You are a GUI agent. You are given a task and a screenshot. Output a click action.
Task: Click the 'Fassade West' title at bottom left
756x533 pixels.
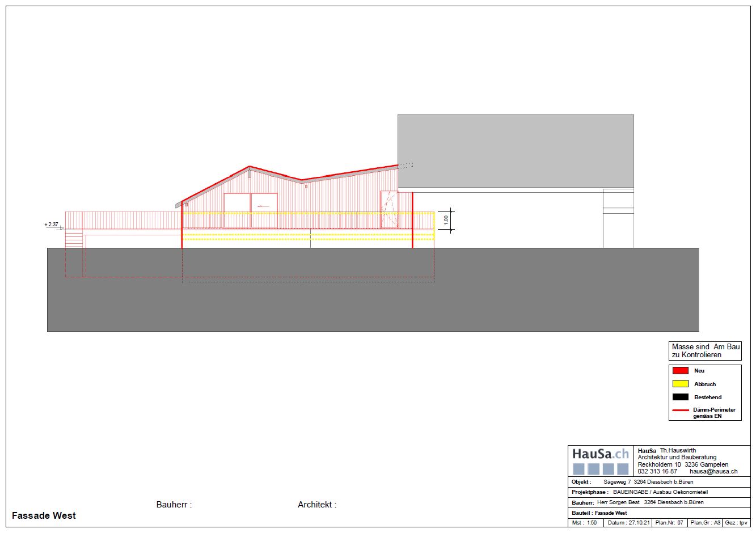[44, 515]
